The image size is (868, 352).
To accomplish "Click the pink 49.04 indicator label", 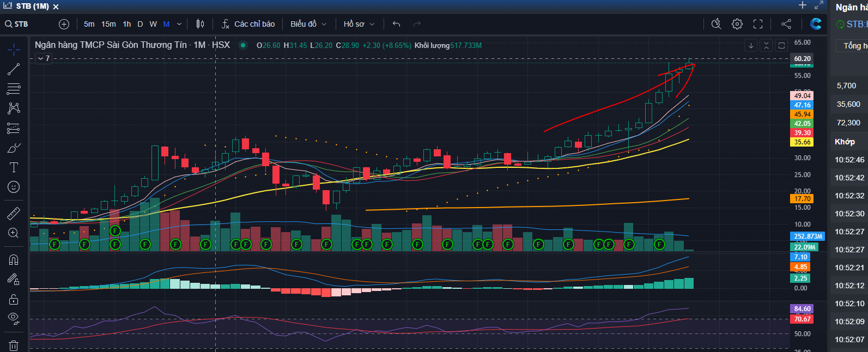I will [x=802, y=96].
